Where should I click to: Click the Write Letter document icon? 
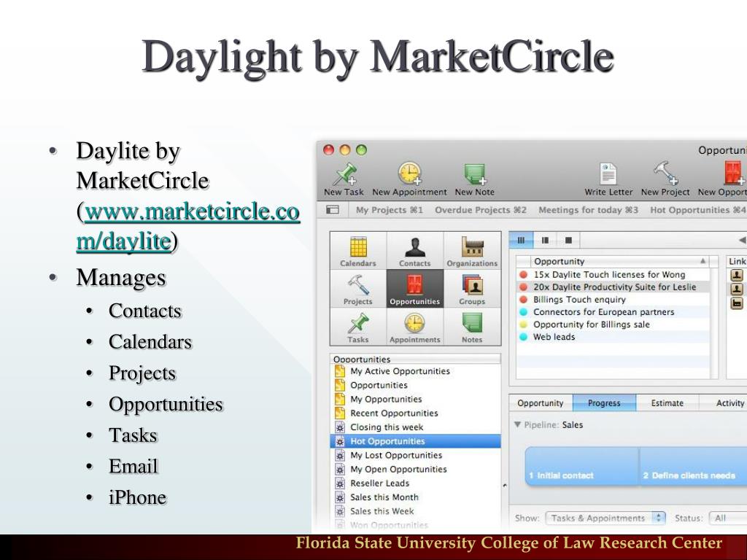(608, 174)
